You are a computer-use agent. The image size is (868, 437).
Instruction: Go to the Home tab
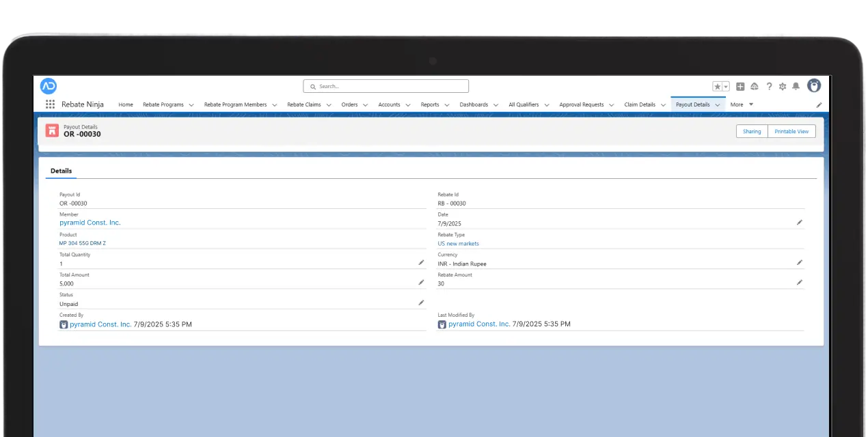pyautogui.click(x=126, y=104)
